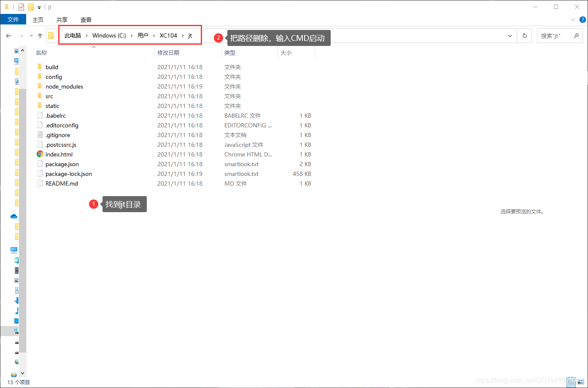Click the 2 KB size cell
Screen dimensions: 588x388
pyautogui.click(x=305, y=164)
